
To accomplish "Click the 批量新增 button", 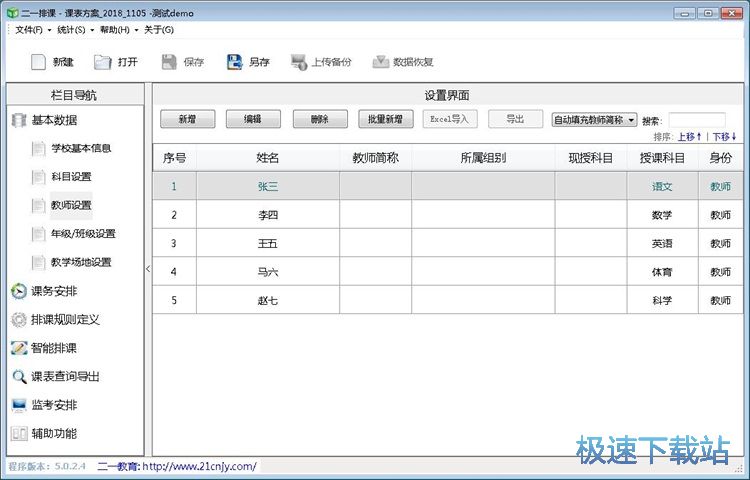I will click(386, 119).
